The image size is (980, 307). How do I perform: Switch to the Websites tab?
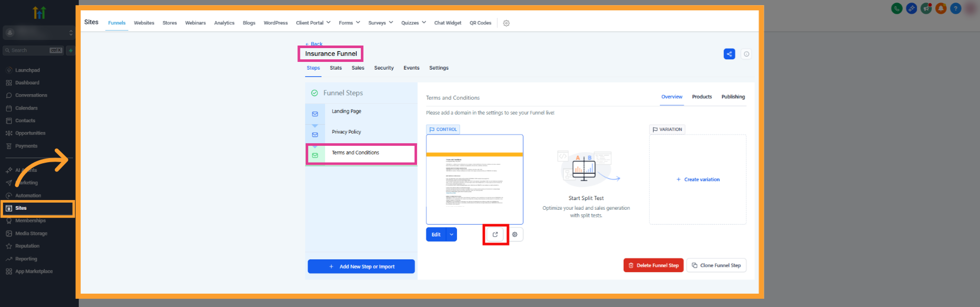tap(144, 23)
